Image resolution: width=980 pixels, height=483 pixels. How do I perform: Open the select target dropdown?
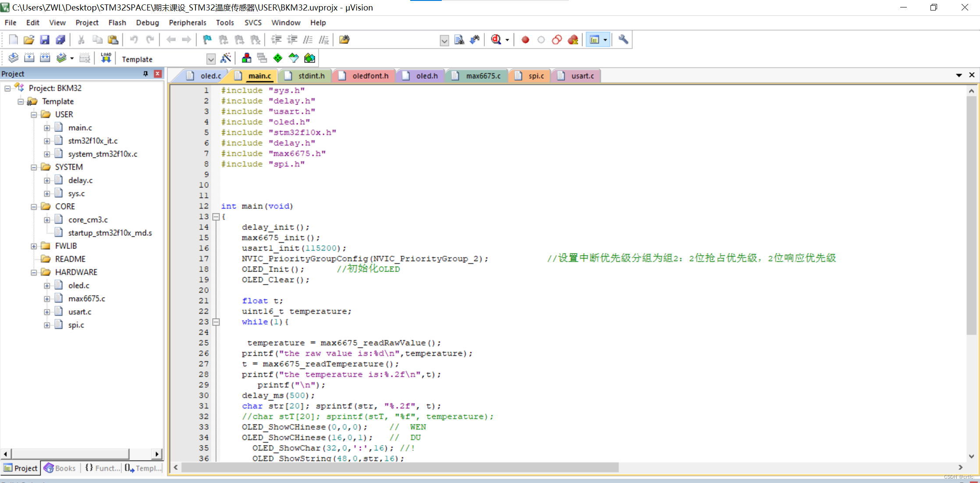point(211,58)
